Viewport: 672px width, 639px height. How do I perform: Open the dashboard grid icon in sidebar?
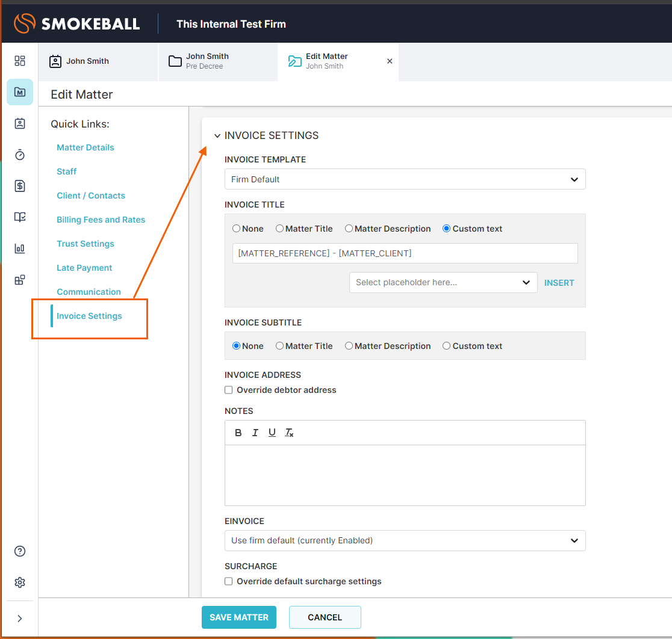(20, 61)
